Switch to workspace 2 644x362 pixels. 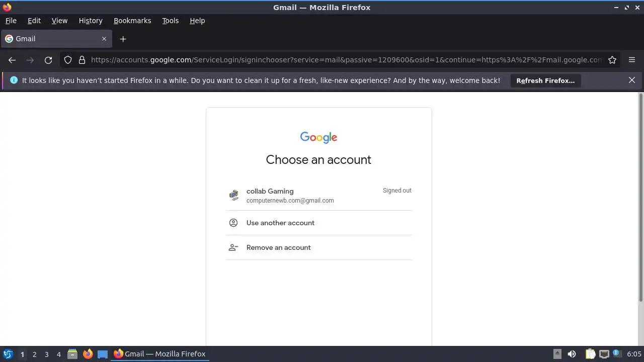[x=34, y=354]
